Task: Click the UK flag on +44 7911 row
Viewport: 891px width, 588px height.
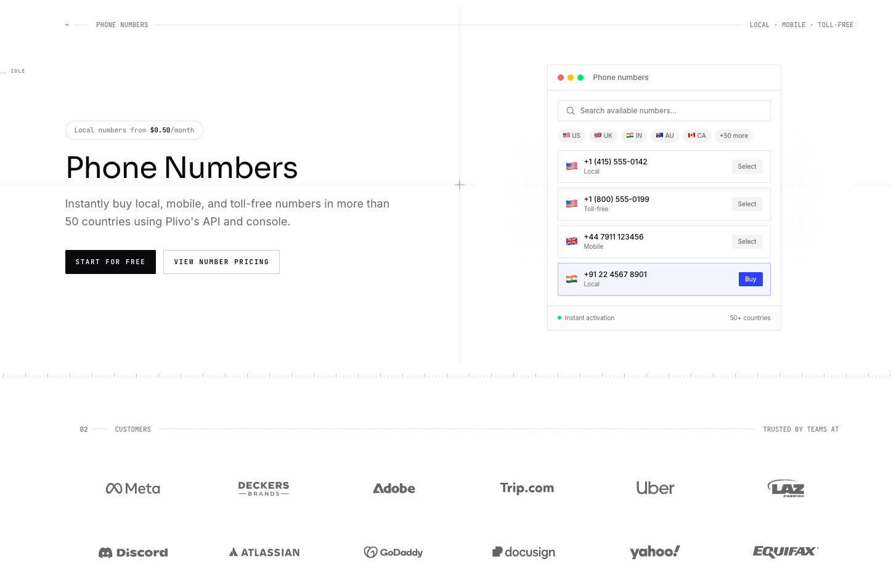Action: coord(572,241)
